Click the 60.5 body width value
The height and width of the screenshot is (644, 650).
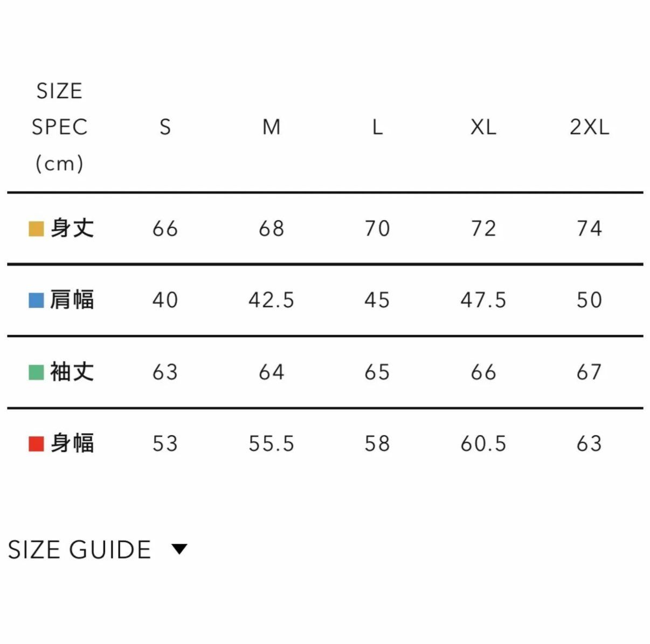(x=483, y=444)
